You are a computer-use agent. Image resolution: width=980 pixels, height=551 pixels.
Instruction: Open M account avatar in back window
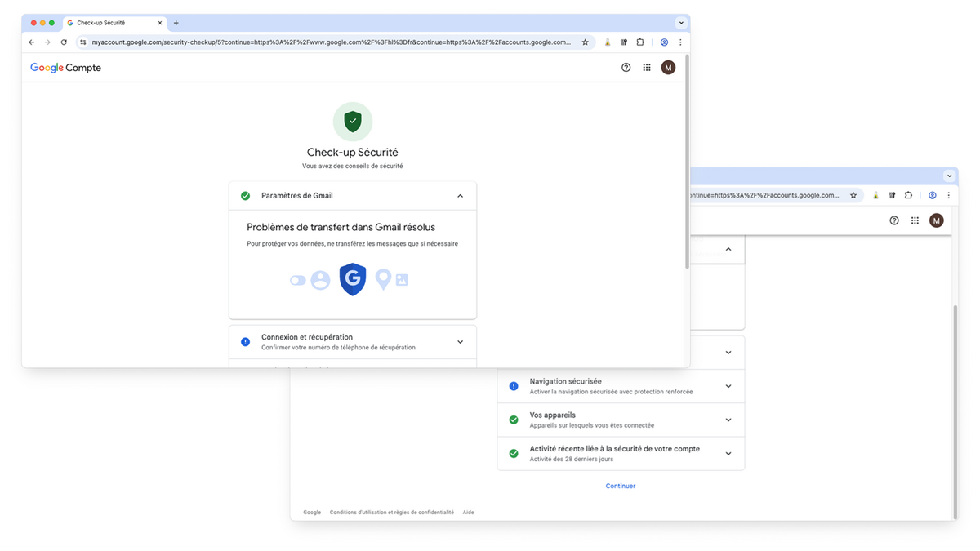937,220
